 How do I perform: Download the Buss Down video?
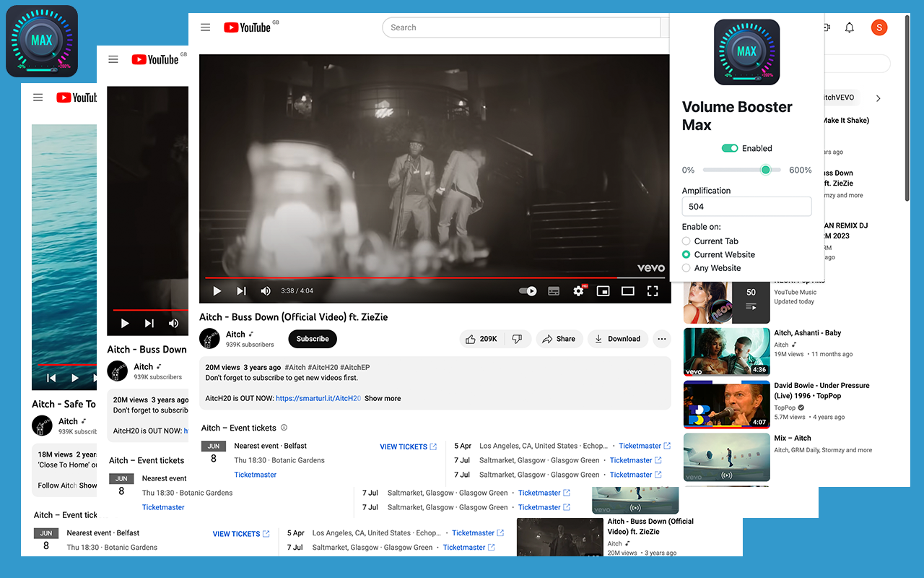point(617,339)
